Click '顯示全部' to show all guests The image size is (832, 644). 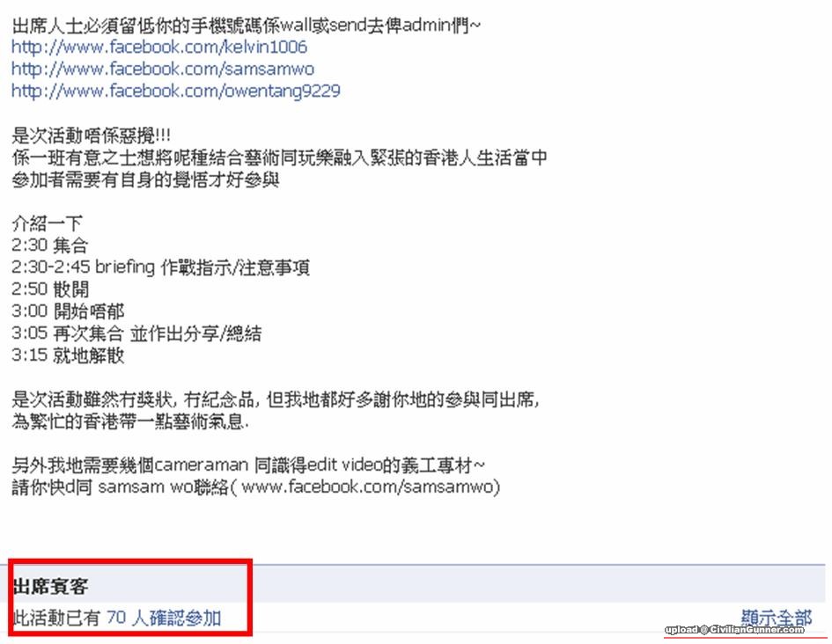777,618
